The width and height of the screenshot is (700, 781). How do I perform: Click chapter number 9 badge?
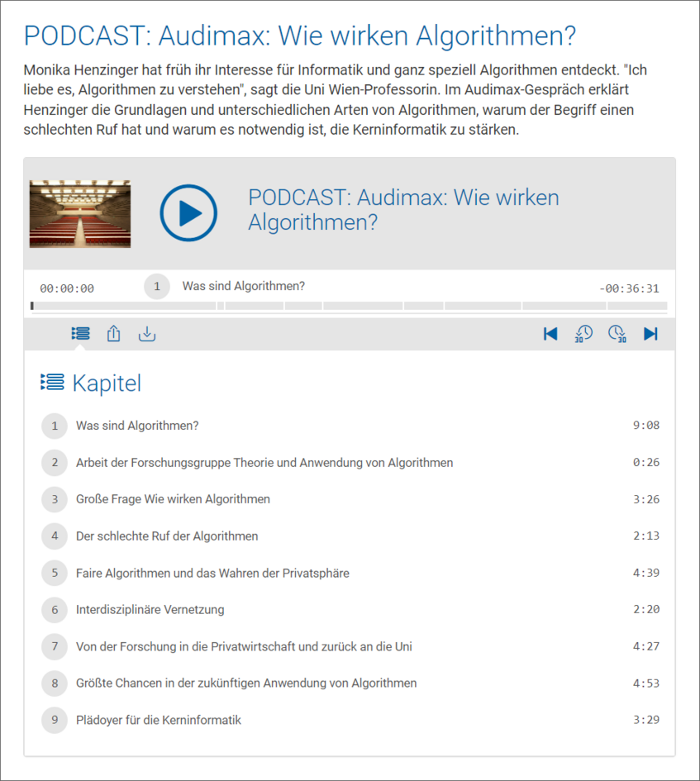55,720
